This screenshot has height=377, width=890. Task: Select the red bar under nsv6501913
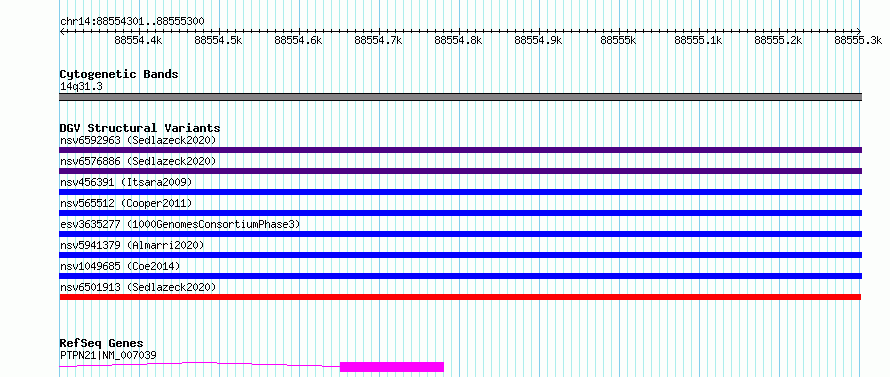pyautogui.click(x=460, y=297)
